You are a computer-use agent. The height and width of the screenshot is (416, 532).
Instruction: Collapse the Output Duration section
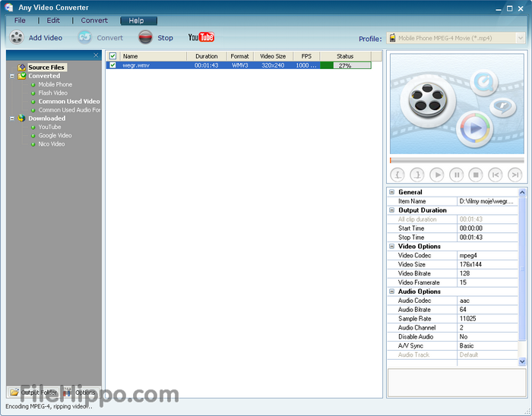click(392, 210)
